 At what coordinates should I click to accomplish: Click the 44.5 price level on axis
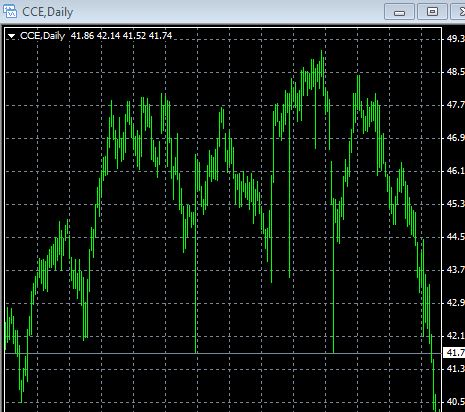coord(455,237)
